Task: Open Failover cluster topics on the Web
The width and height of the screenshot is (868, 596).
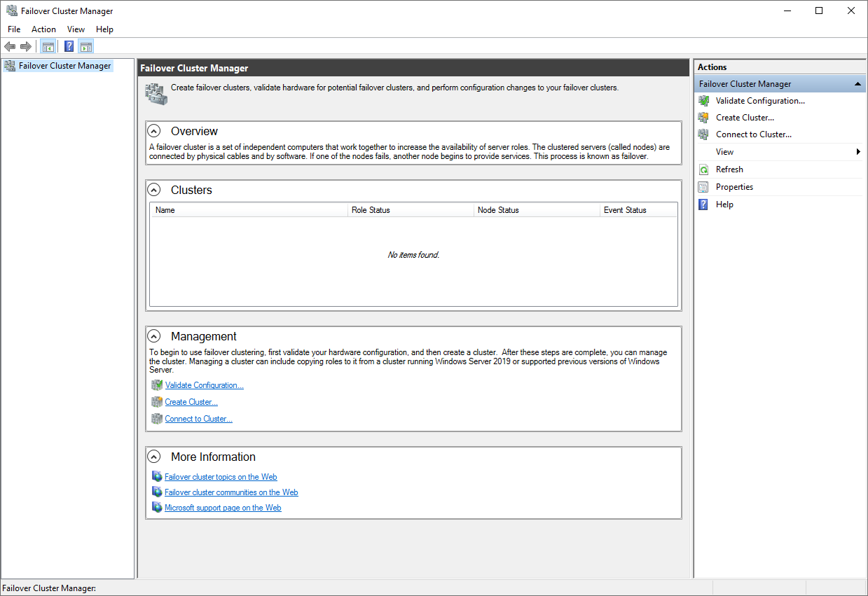Action: (x=221, y=477)
